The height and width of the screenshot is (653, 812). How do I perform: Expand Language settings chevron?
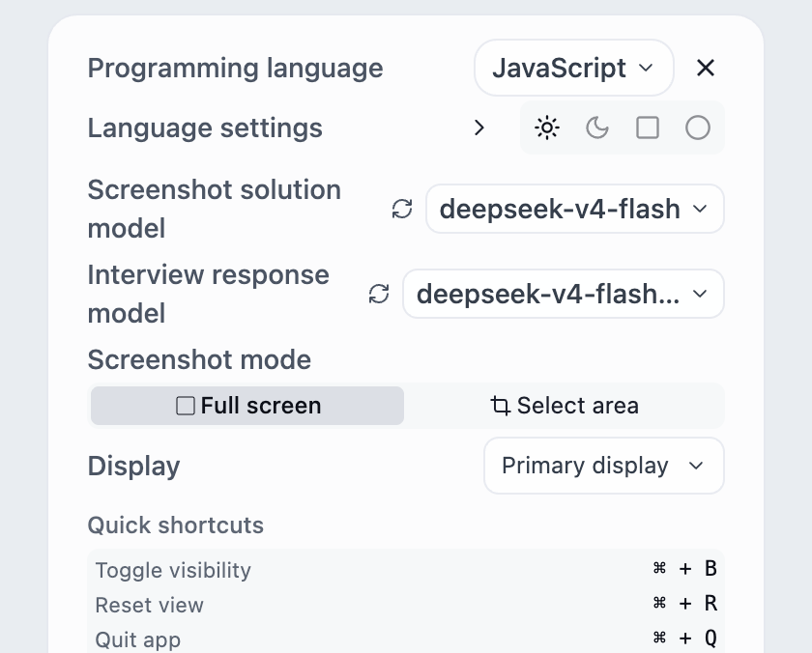click(479, 128)
